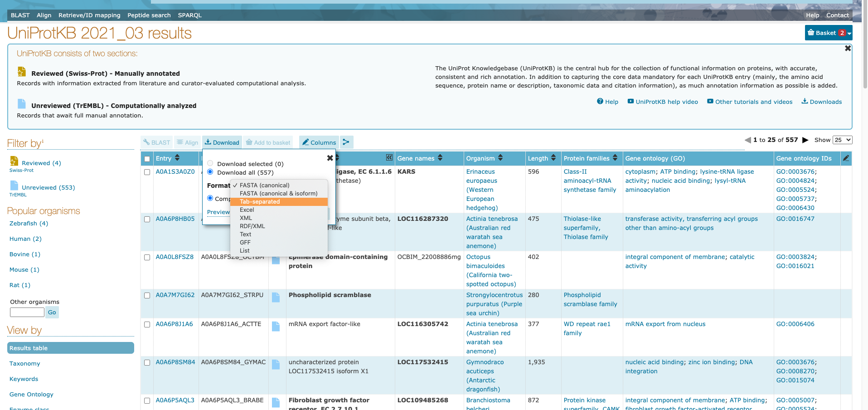Sort by Entry column arrows

(177, 158)
